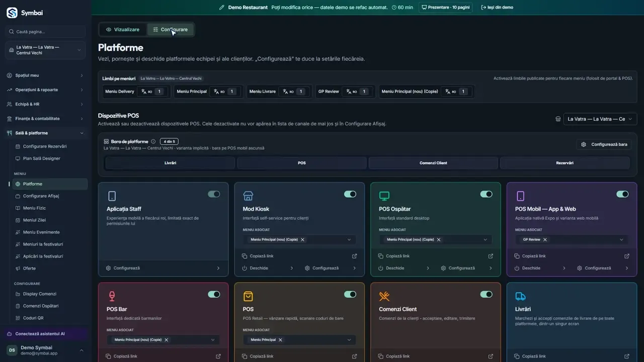Click Conectează asistentul AI
The image size is (644, 362).
click(x=45, y=334)
